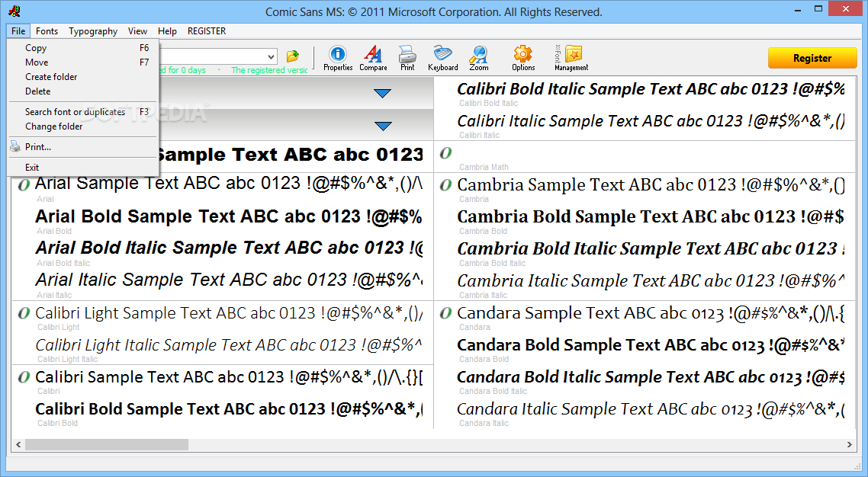The image size is (868, 477).
Task: Click the OpenType icon beside Cambria Math
Action: click(x=445, y=153)
